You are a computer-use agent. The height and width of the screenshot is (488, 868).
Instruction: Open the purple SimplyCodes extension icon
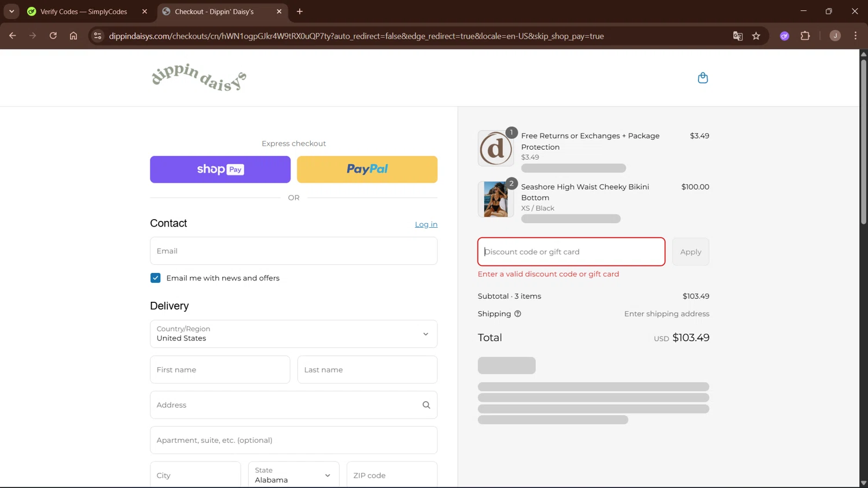coord(785,36)
